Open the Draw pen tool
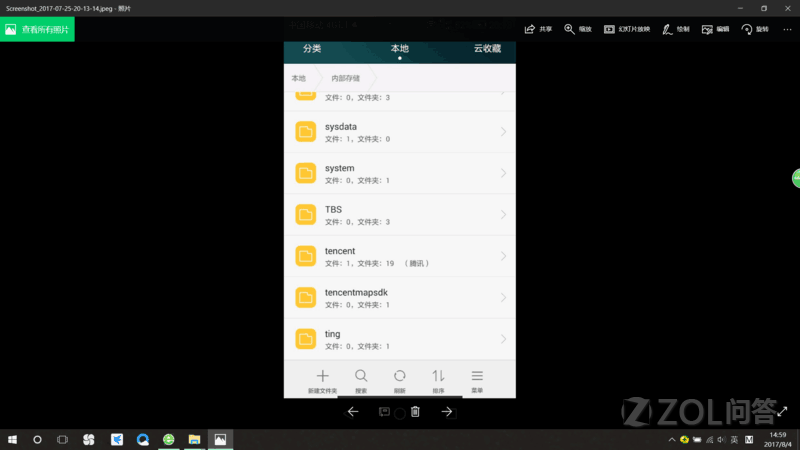This screenshot has width=800, height=450. click(676, 29)
